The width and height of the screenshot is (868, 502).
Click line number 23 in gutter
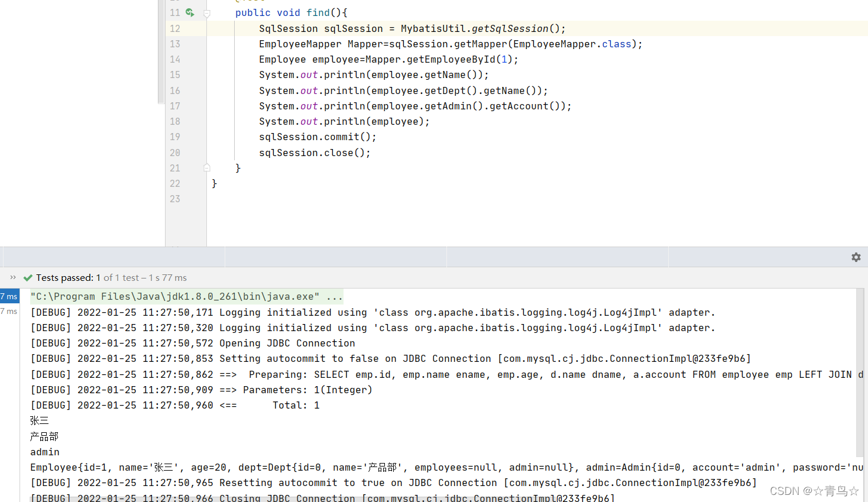point(175,199)
